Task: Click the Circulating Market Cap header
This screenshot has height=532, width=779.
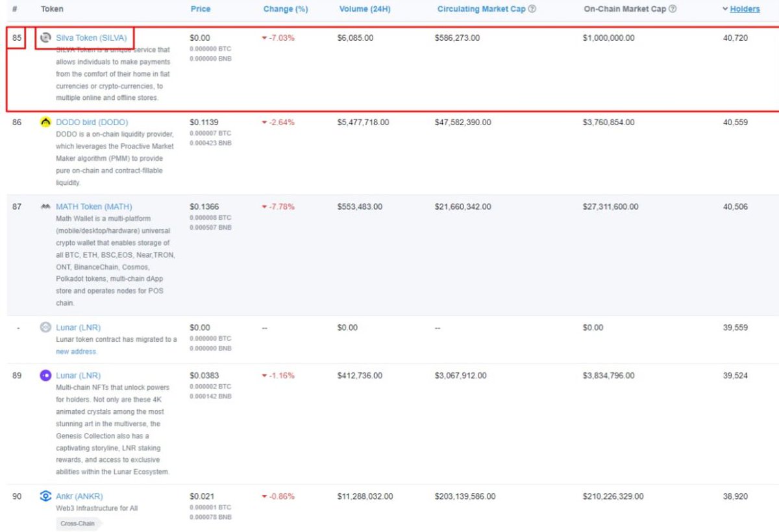Action: (x=481, y=9)
